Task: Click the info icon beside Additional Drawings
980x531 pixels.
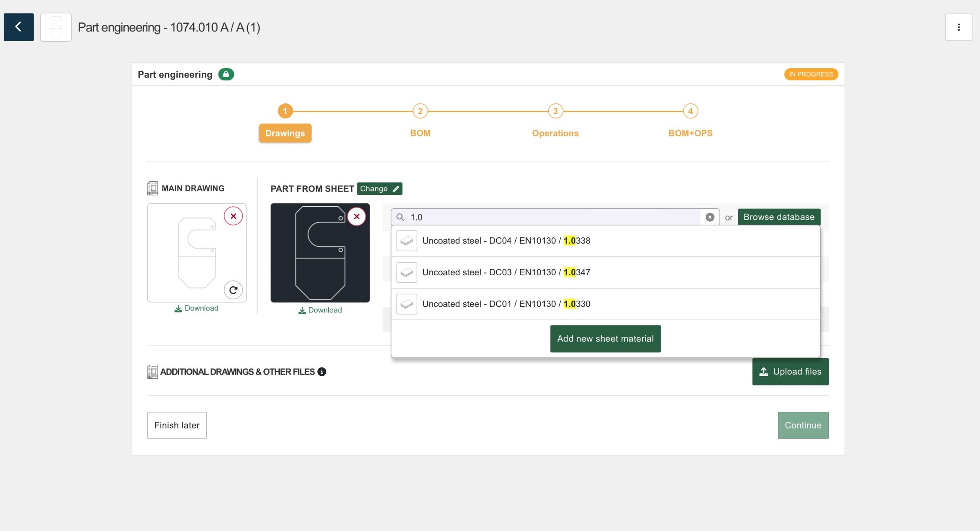Action: point(322,372)
